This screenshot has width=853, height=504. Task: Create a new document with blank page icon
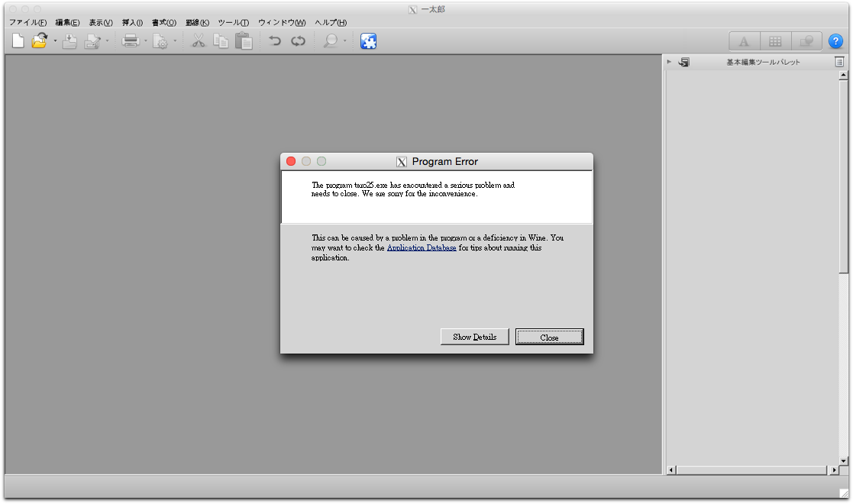coord(18,40)
